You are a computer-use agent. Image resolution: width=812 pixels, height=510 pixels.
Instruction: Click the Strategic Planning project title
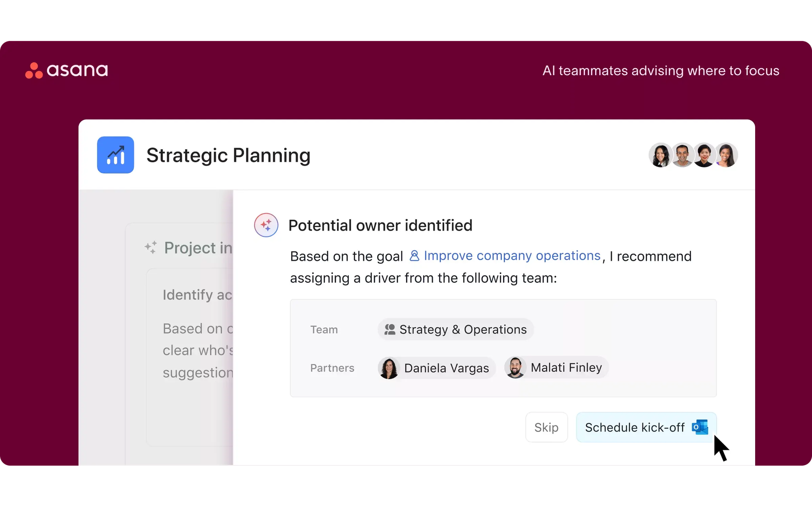click(228, 155)
